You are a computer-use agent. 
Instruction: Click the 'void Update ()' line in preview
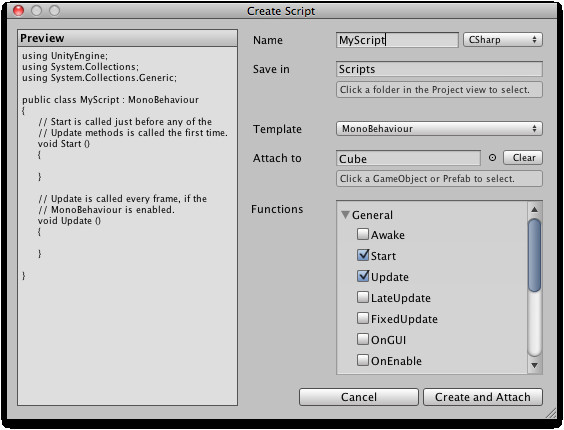(x=69, y=221)
